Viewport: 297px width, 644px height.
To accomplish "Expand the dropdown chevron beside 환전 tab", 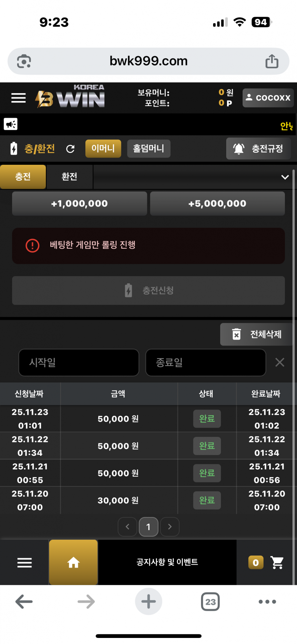I will tap(285, 177).
